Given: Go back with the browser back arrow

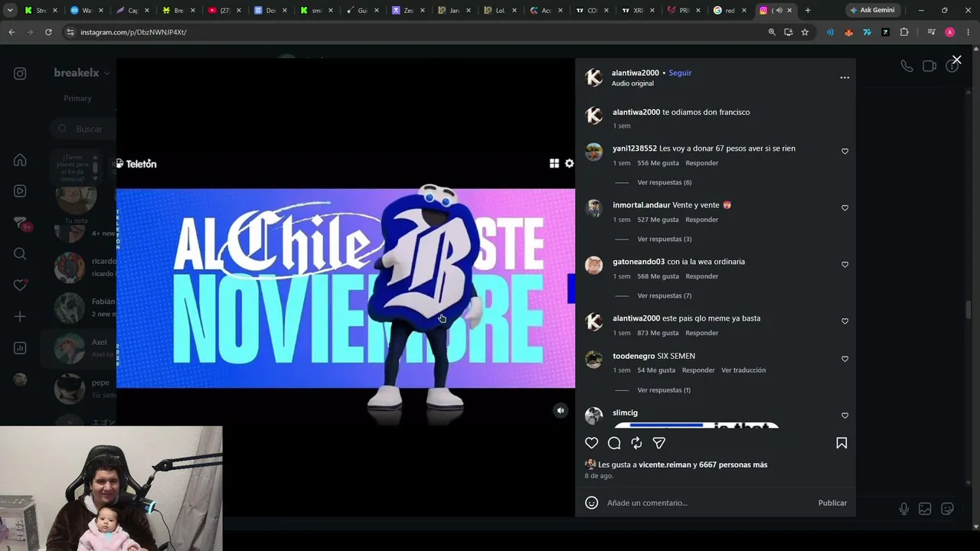Looking at the screenshot, I should [x=11, y=32].
